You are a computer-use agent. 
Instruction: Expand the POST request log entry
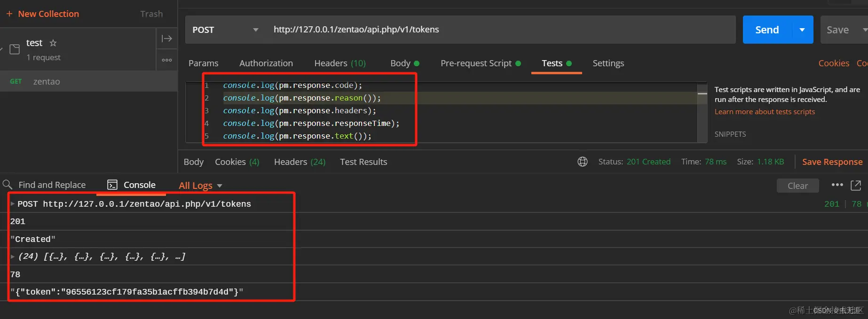(x=13, y=204)
